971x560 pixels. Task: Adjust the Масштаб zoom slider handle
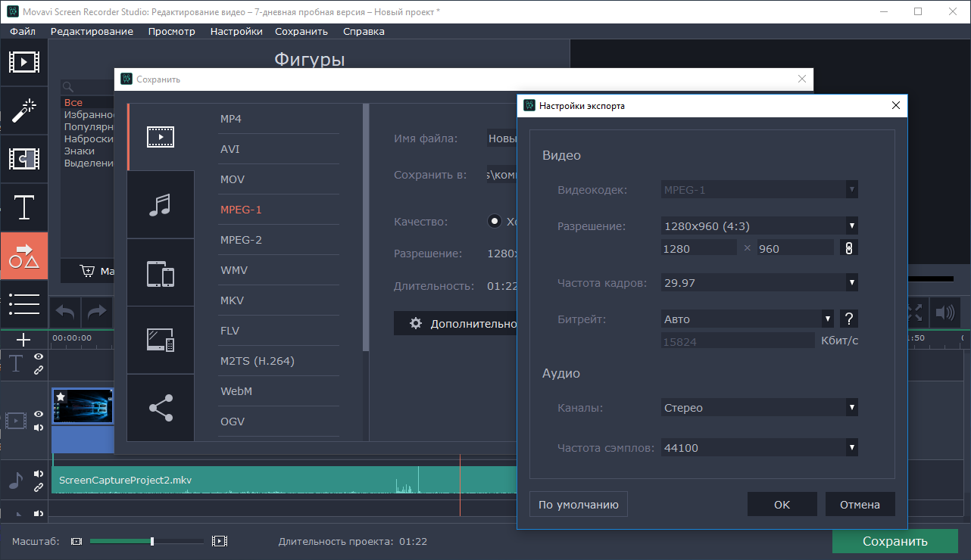click(152, 541)
